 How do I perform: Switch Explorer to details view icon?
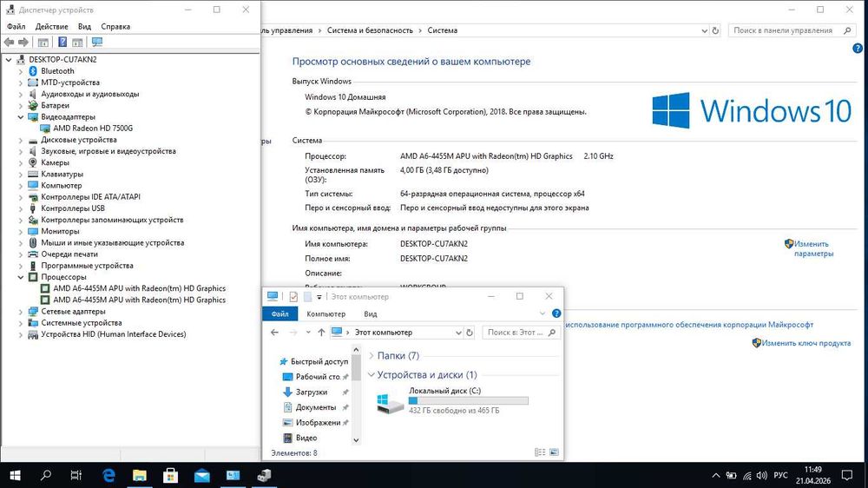point(540,452)
